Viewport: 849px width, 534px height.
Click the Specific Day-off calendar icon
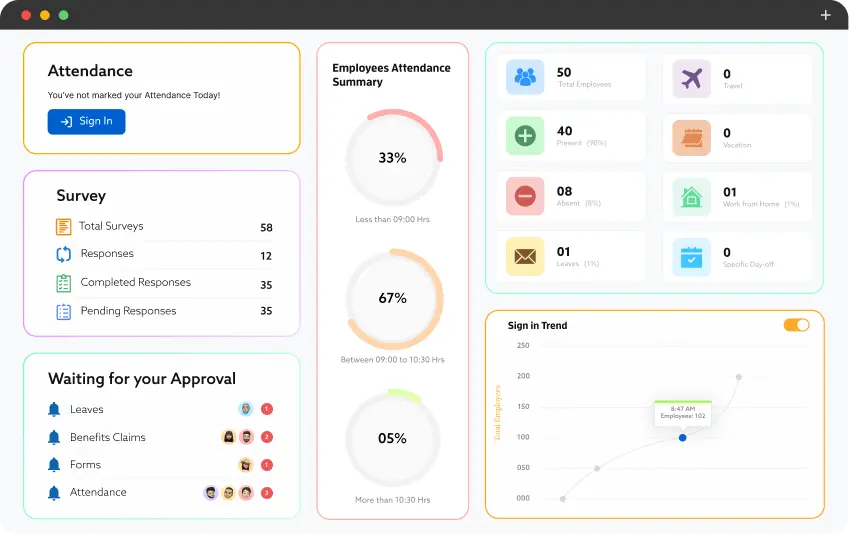coord(691,256)
